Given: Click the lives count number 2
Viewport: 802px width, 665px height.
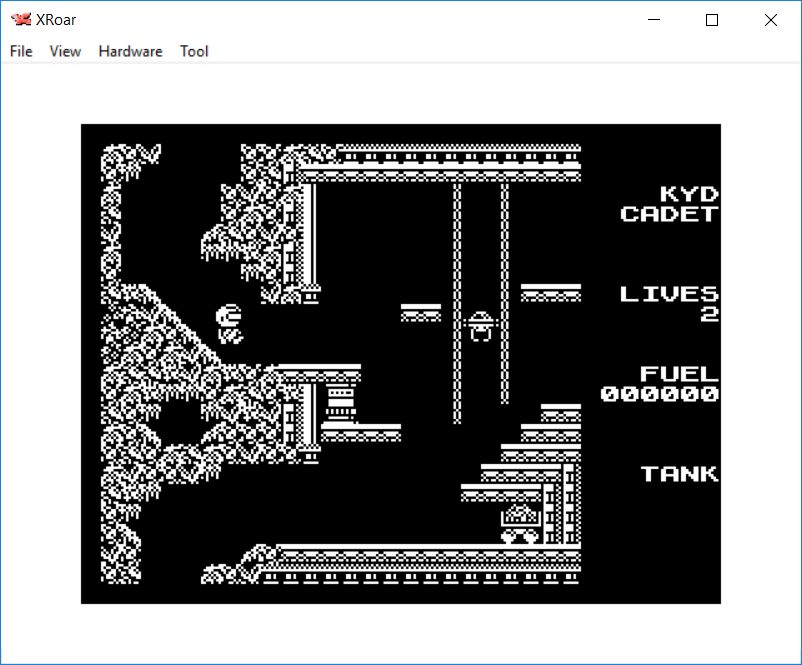Looking at the screenshot, I should tap(709, 314).
